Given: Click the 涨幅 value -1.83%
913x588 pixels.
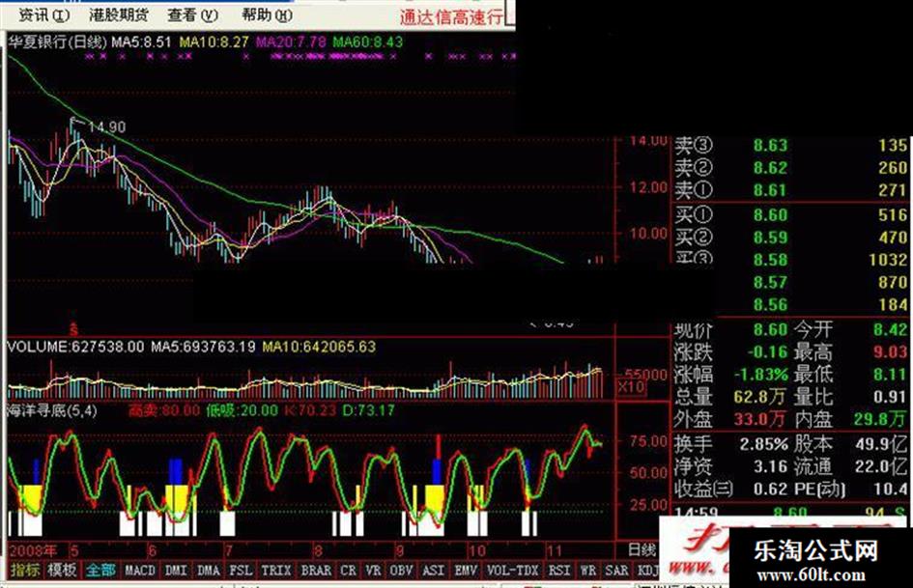Looking at the screenshot, I should [x=761, y=375].
